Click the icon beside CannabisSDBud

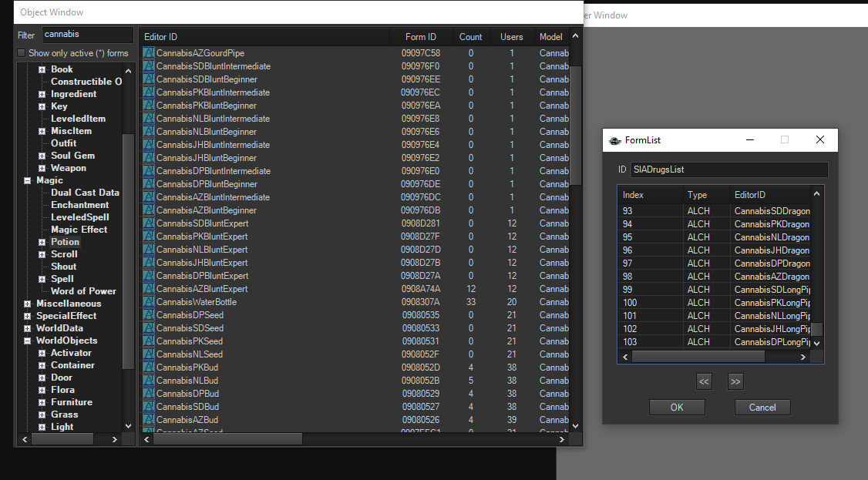point(148,407)
